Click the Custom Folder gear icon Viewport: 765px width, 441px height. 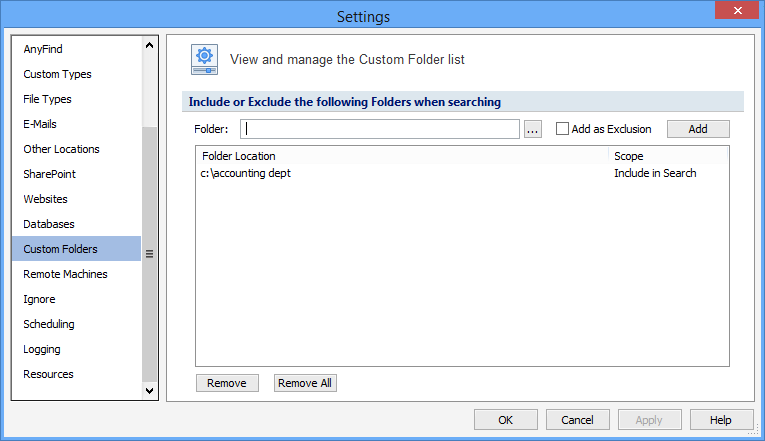tap(205, 60)
